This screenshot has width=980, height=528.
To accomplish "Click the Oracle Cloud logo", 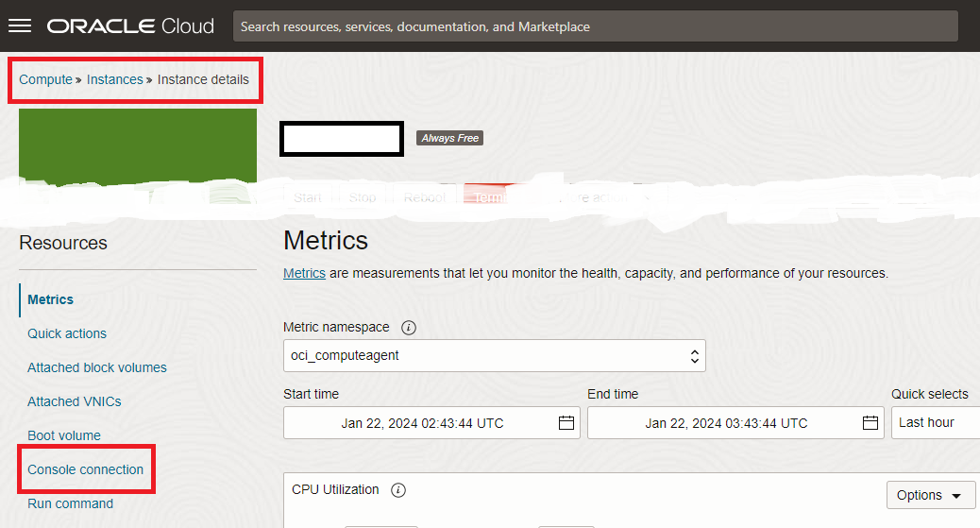I will click(130, 26).
